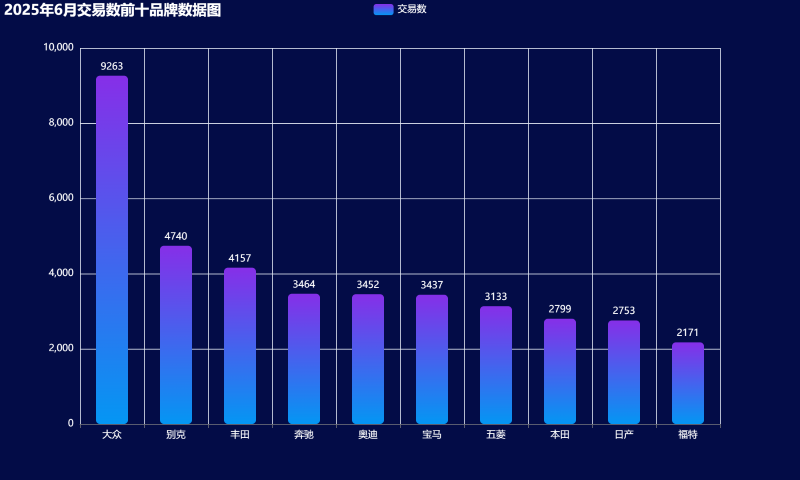Click the 奔驰 axis label
The image size is (800, 480).
304,435
